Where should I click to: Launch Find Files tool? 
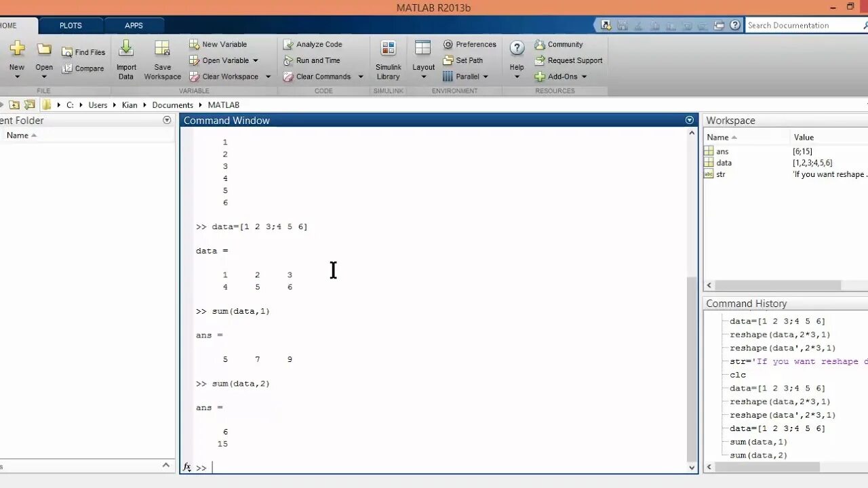83,52
